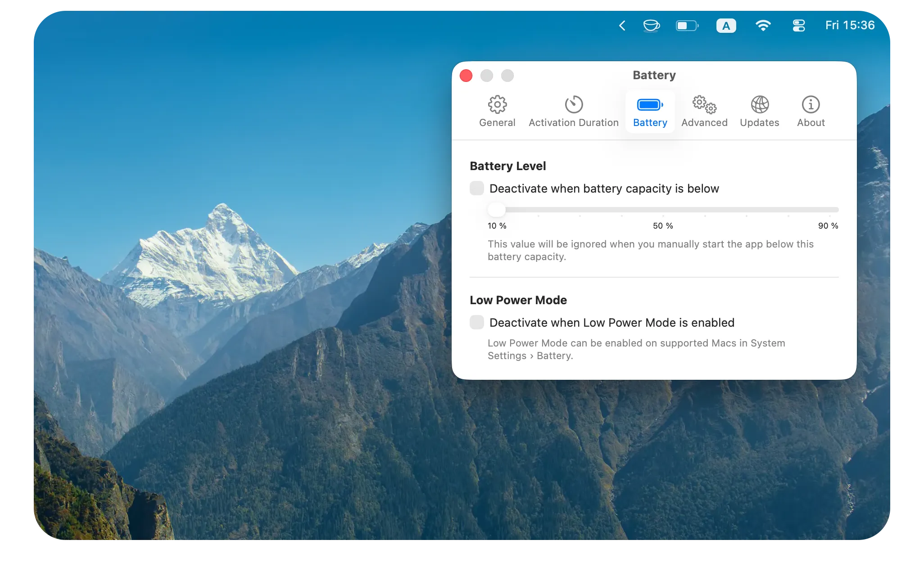Enable deactivate when battery capacity is below
The width and height of the screenshot is (924, 585).
coord(477,188)
